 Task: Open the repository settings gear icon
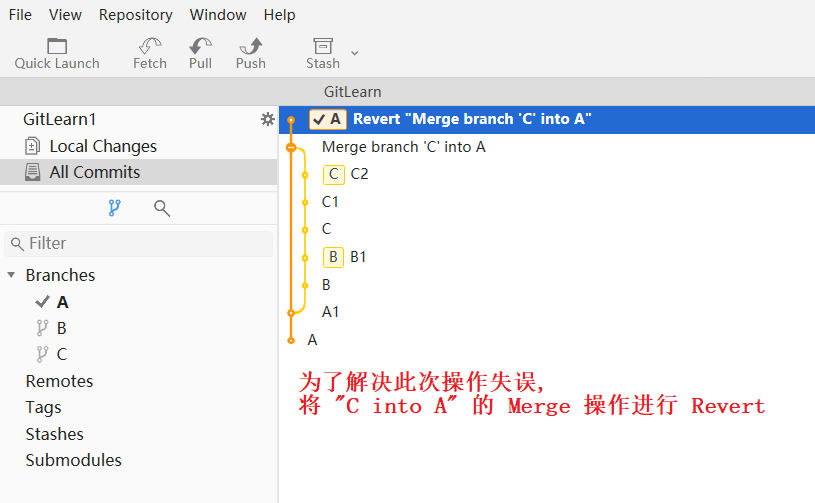[267, 119]
